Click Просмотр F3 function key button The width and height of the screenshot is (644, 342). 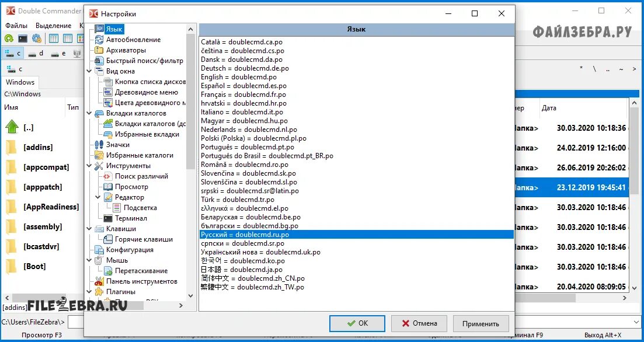pyautogui.click(x=42, y=335)
